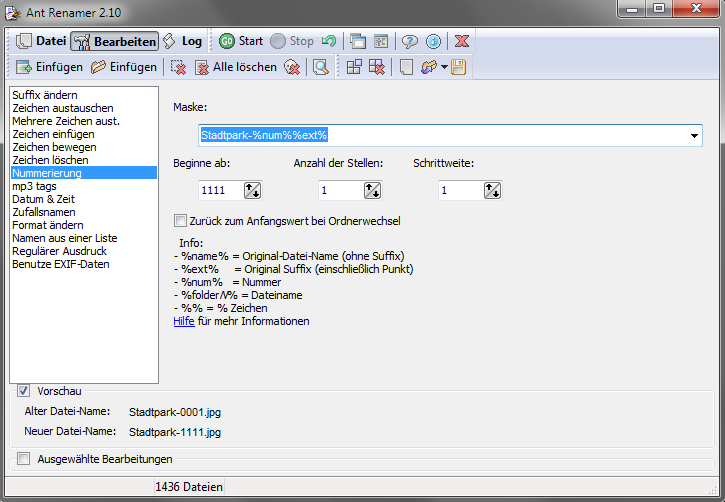
Task: Click the remove selected dotted icon
Action: (178, 67)
